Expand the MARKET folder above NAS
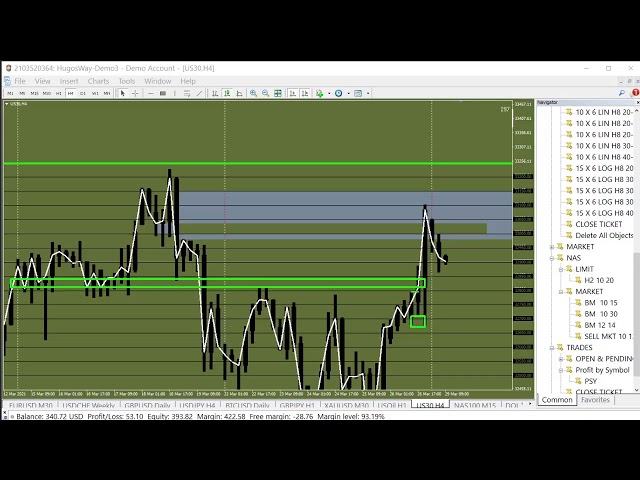Image resolution: width=640 pixels, height=480 pixels. (552, 247)
